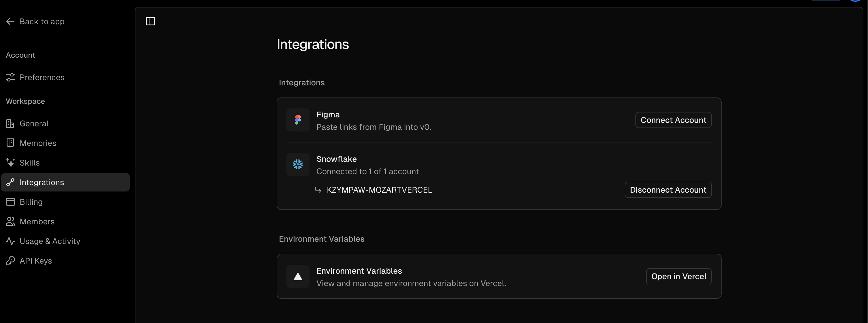Click the KZYMPAW-MOZARTVERCEL account name

coord(380,190)
